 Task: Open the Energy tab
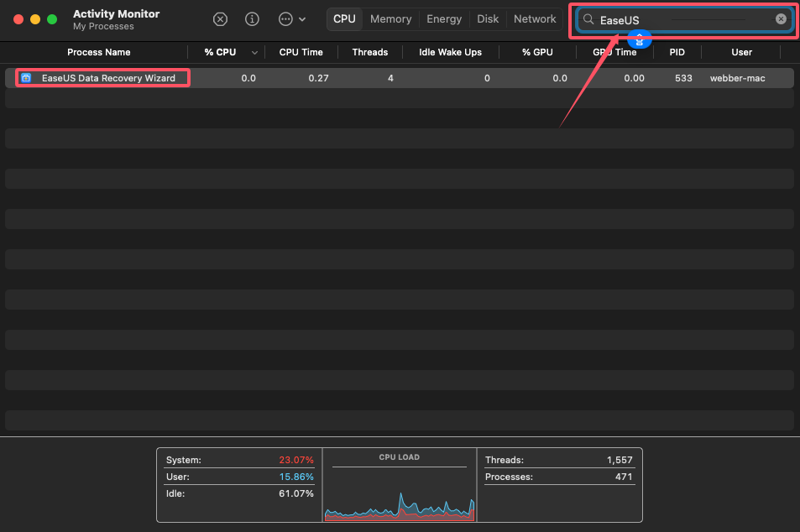pyautogui.click(x=444, y=18)
